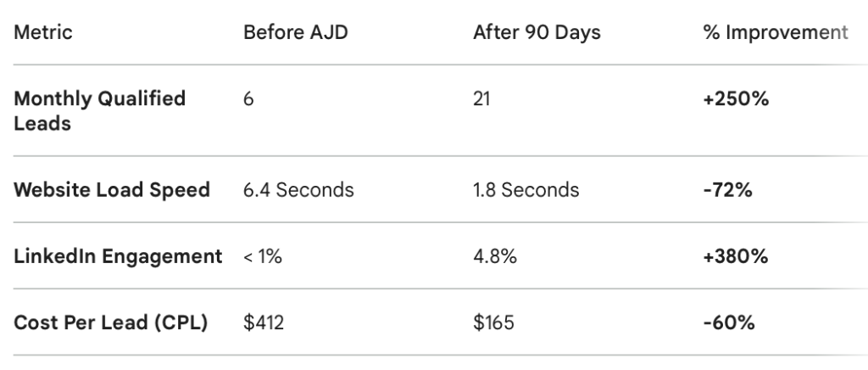Select the +250% improvement cell
The height and width of the screenshot is (370, 868).
pos(736,99)
